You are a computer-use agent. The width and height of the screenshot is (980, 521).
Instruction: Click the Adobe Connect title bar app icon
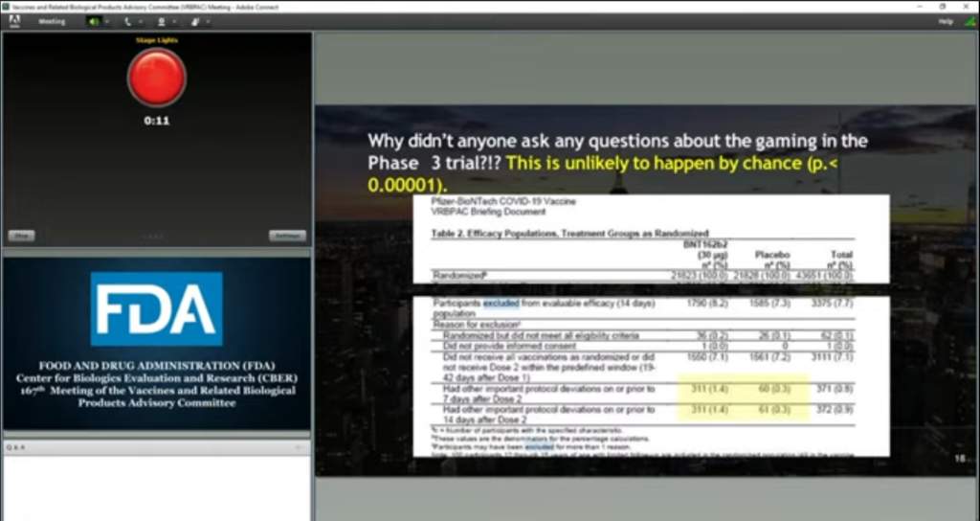click(5, 6)
